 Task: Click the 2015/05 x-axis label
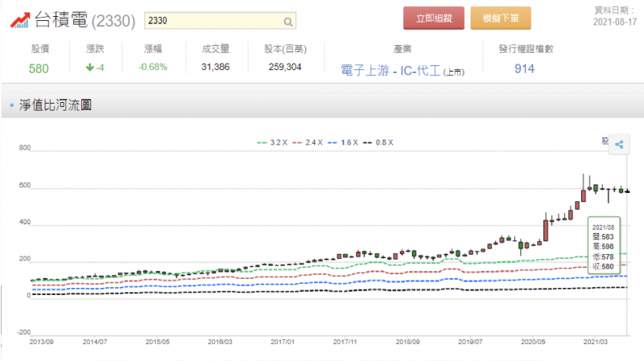pos(157,342)
